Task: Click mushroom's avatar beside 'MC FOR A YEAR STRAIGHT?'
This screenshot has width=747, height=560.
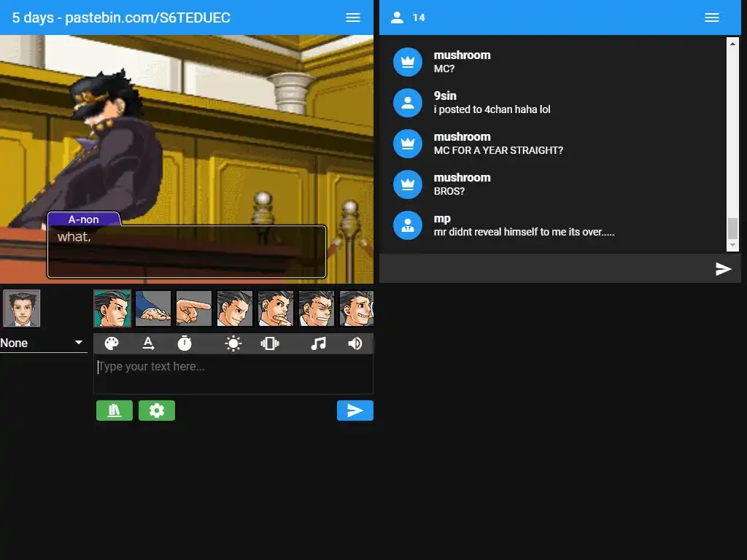Action: pyautogui.click(x=408, y=144)
